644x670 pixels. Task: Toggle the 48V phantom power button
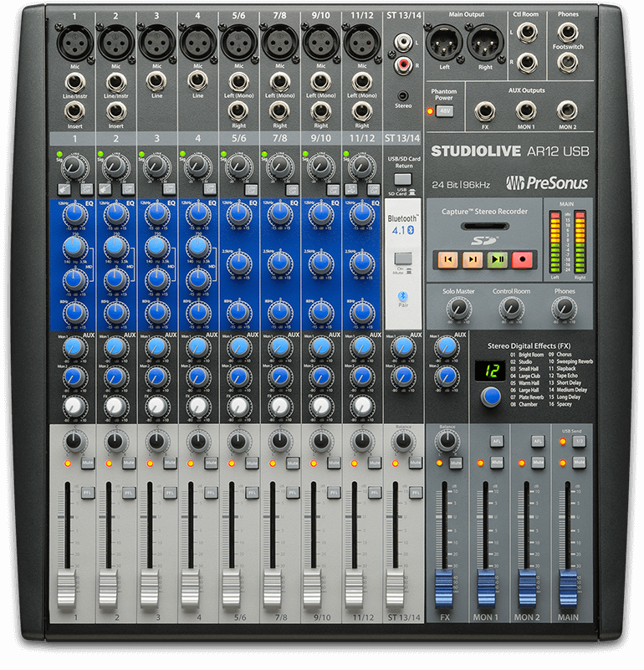click(x=445, y=110)
